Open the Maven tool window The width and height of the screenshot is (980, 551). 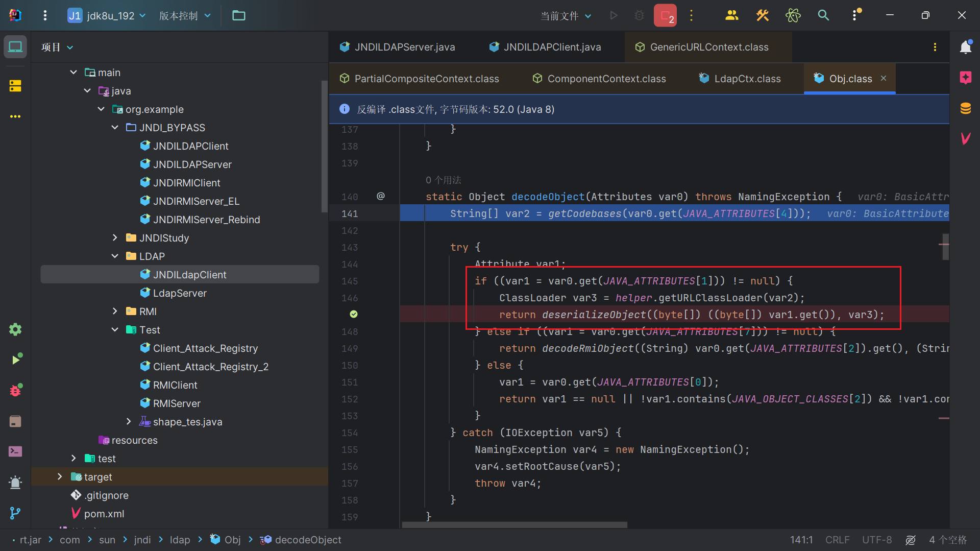(x=965, y=138)
